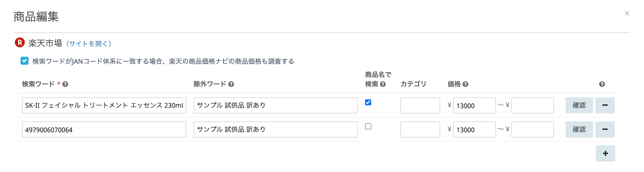644x172 pixels.
Task: Uncheck 商品名で検索 for the SK-II row
Action: pyautogui.click(x=368, y=102)
